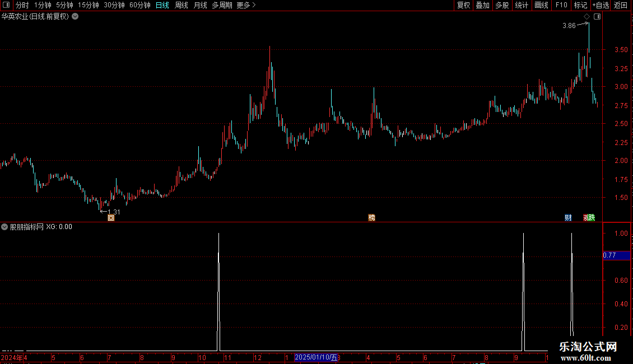Open the 多股 multi-stock view
Viewport: 633px width, 364px height.
[502, 5]
